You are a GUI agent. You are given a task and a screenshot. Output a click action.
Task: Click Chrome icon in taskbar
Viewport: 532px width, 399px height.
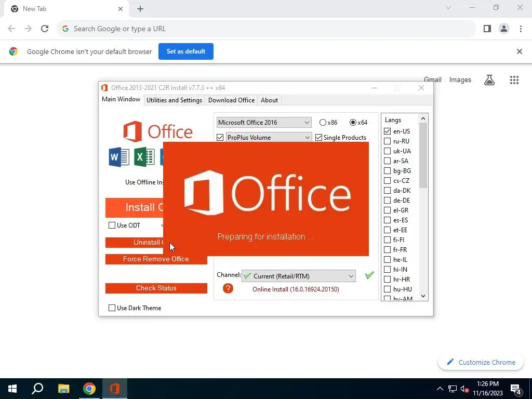click(x=89, y=389)
